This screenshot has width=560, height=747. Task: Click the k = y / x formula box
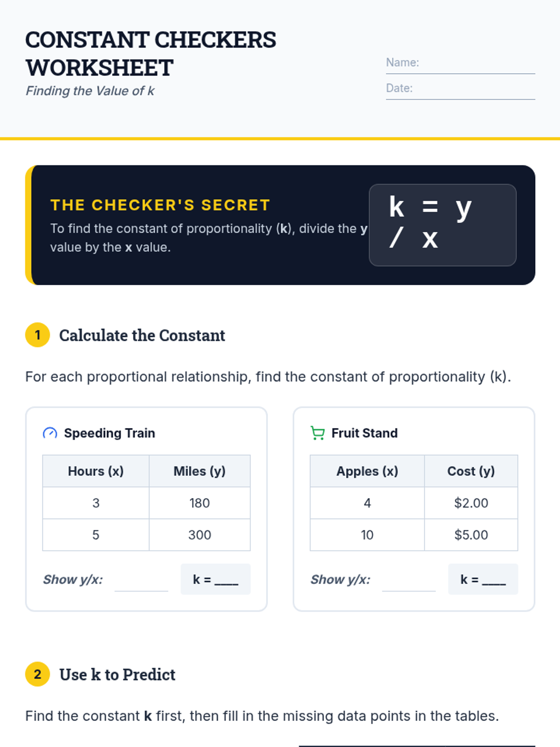click(442, 225)
